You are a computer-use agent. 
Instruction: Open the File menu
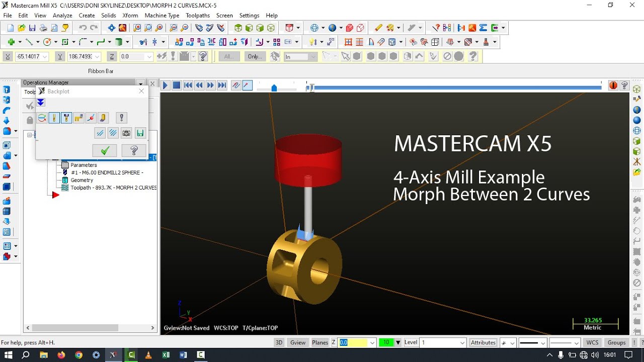click(8, 16)
